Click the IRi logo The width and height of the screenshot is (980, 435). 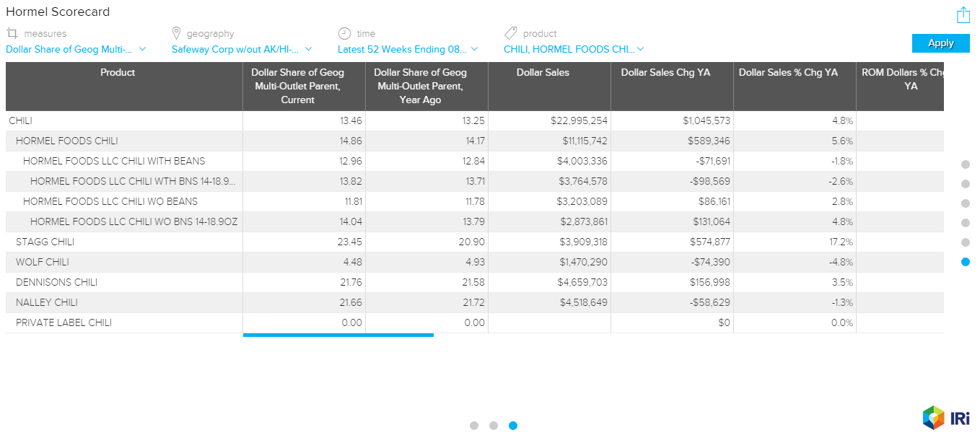point(945,417)
